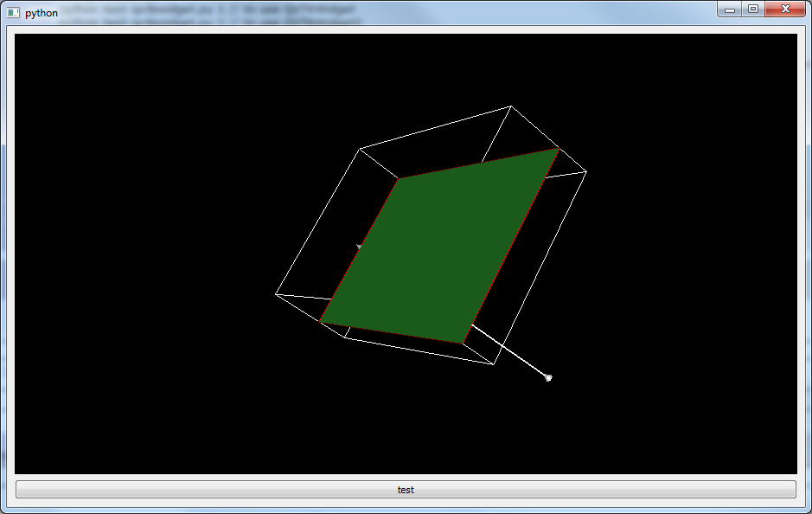This screenshot has height=514, width=812.
Task: Click the python title text in title bar
Action: point(42,13)
